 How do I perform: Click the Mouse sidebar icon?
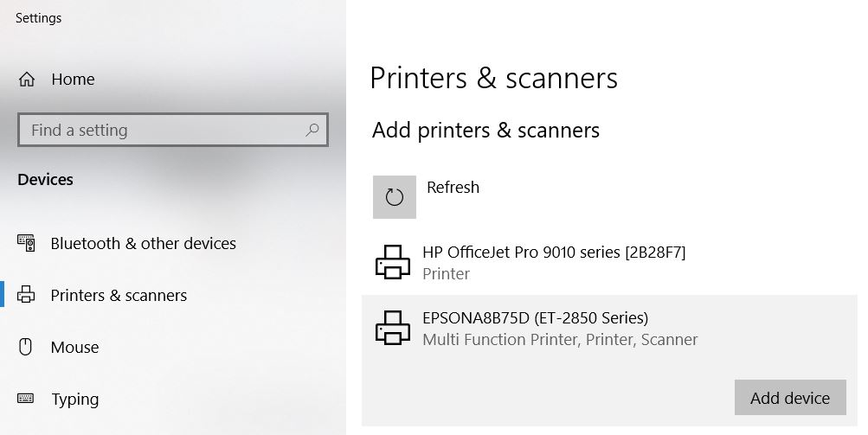(25, 347)
